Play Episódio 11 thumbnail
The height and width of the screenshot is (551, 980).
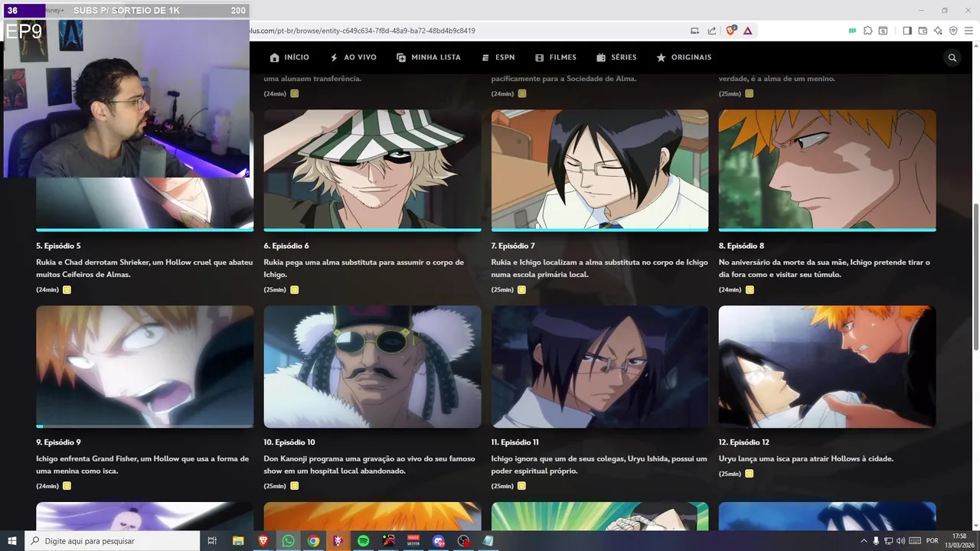(x=599, y=366)
